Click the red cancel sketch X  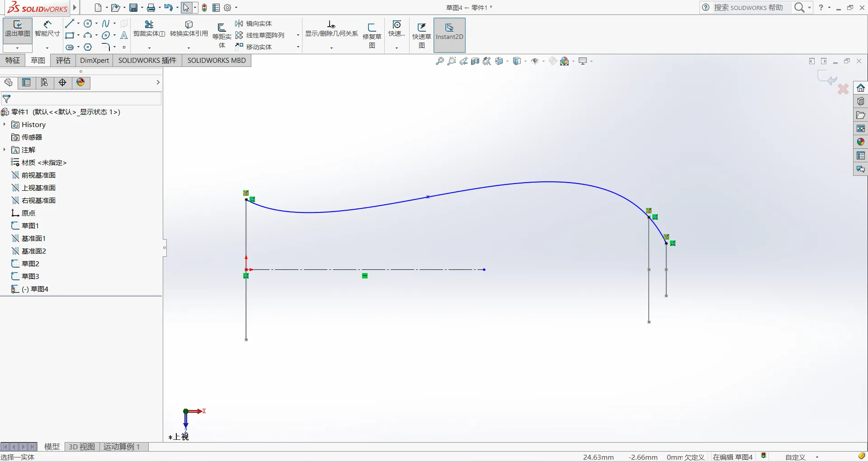843,89
